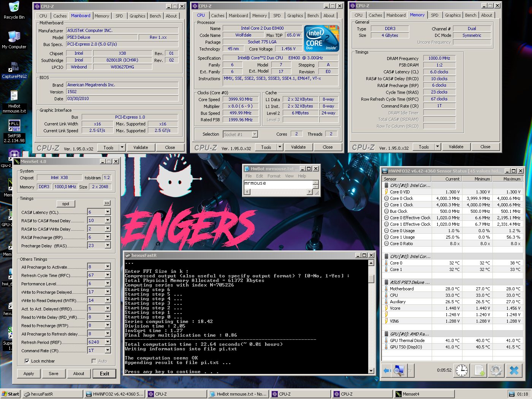Image resolution: width=532 pixels, height=399 pixels.
Task: Click MemSet timings expand >> button
Action: click(x=107, y=203)
